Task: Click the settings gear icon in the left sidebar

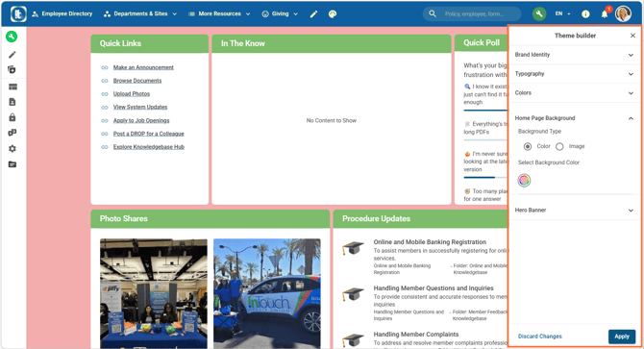Action: (x=12, y=149)
